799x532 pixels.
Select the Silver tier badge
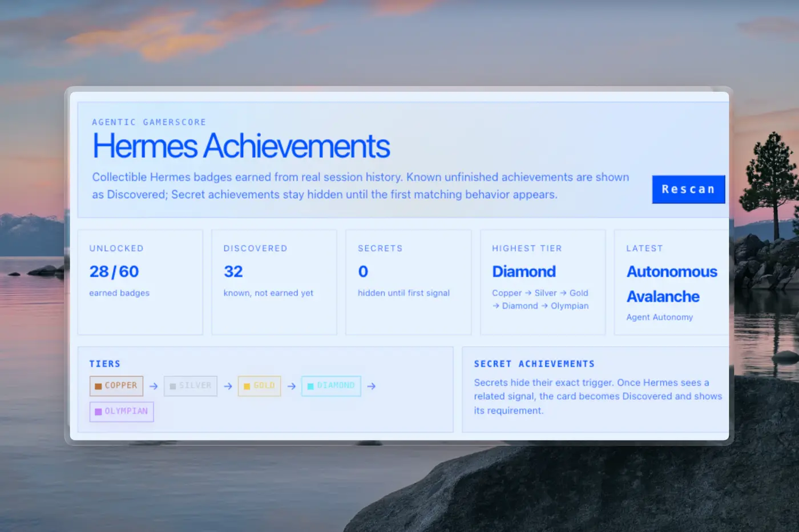tap(190, 386)
